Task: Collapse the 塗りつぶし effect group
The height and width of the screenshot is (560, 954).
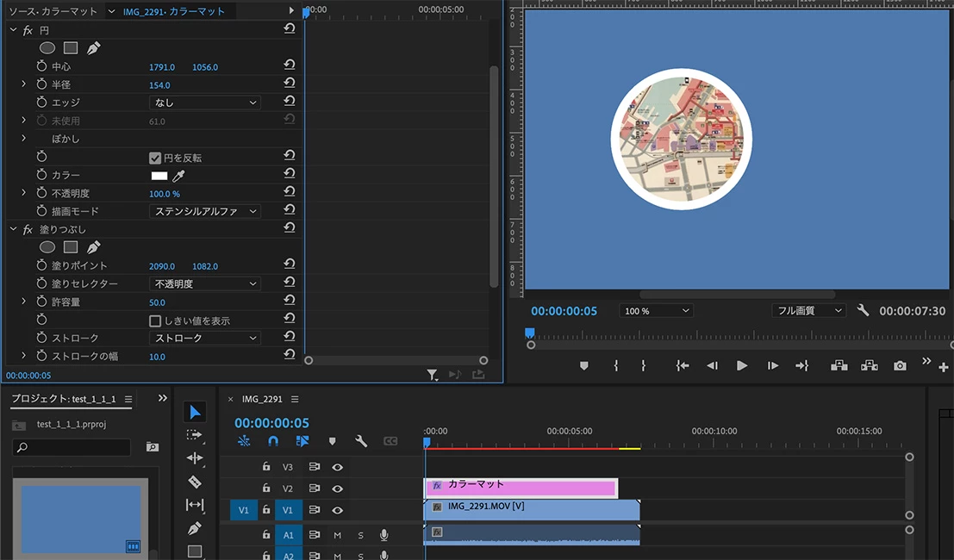Action: (x=13, y=228)
